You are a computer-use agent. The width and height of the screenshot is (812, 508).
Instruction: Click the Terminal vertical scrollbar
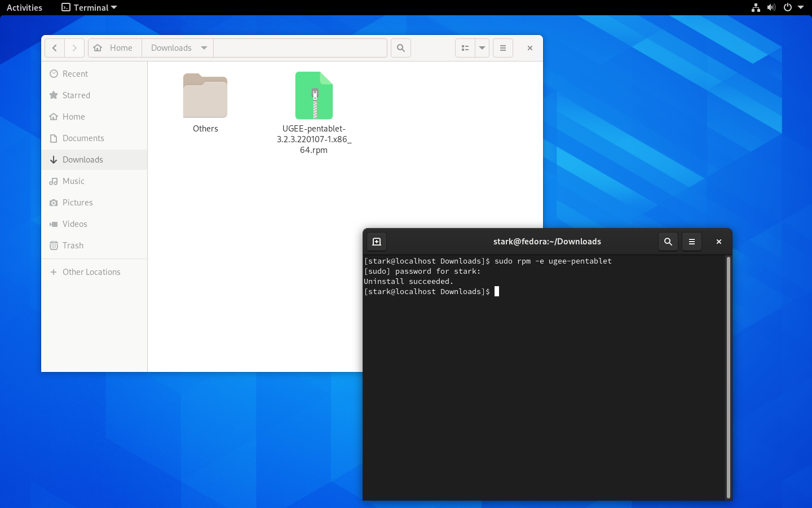click(729, 377)
